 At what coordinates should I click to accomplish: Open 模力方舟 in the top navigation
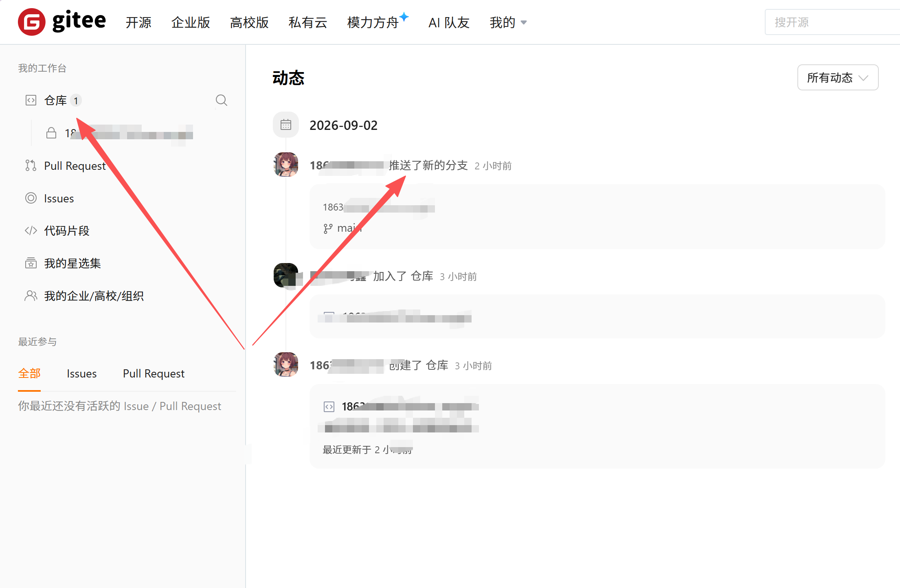[373, 22]
